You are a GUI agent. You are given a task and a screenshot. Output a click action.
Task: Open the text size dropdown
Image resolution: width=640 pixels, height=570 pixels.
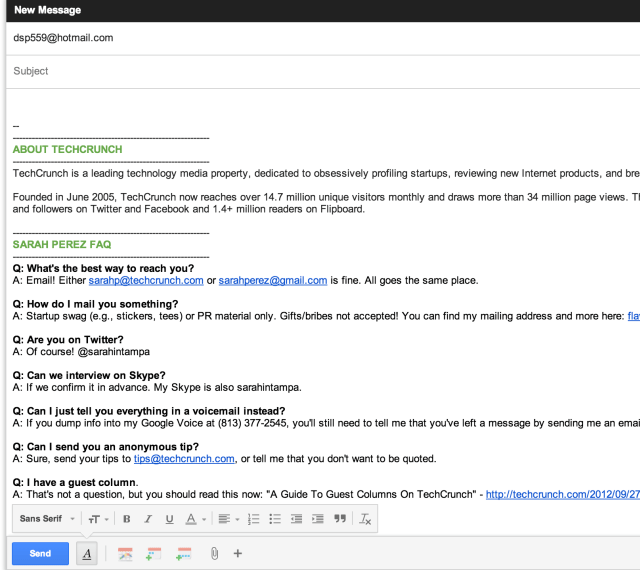(x=96, y=519)
